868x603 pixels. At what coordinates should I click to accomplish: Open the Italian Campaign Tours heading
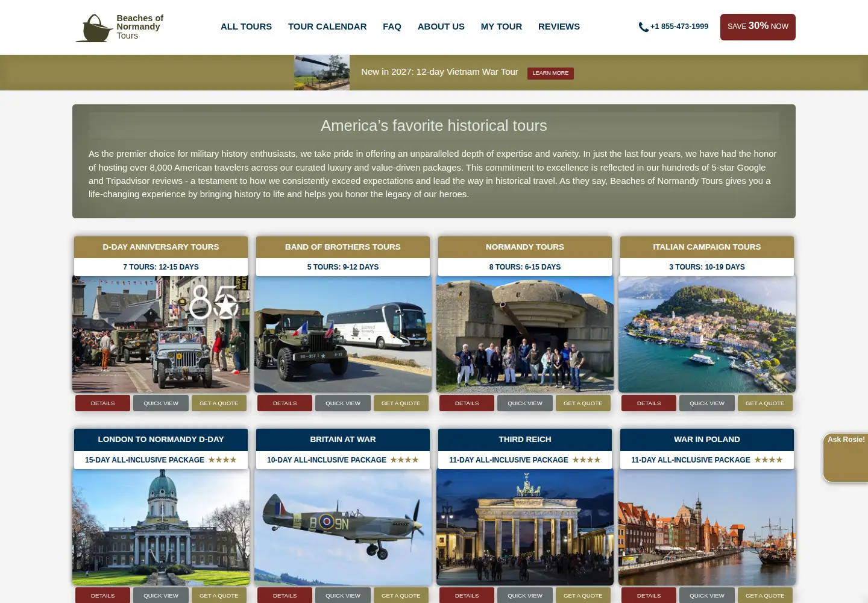(707, 247)
